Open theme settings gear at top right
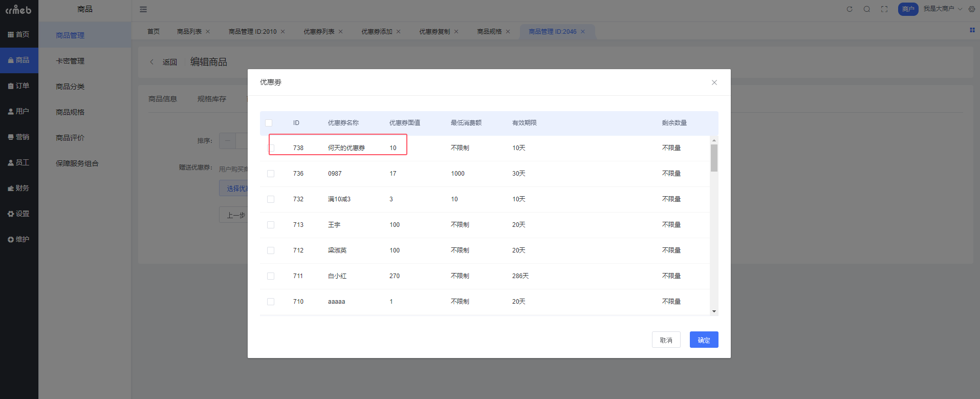Viewport: 980px width, 399px height. [972, 9]
